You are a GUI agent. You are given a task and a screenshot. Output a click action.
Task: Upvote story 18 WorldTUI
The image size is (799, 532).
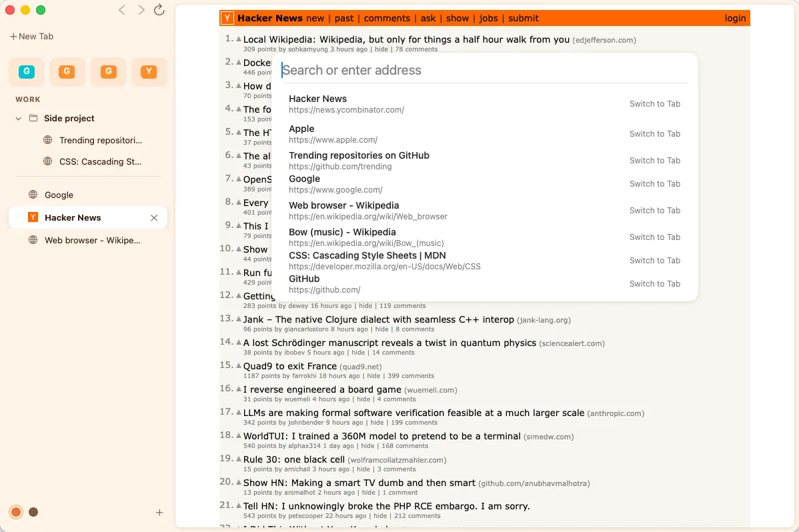239,436
